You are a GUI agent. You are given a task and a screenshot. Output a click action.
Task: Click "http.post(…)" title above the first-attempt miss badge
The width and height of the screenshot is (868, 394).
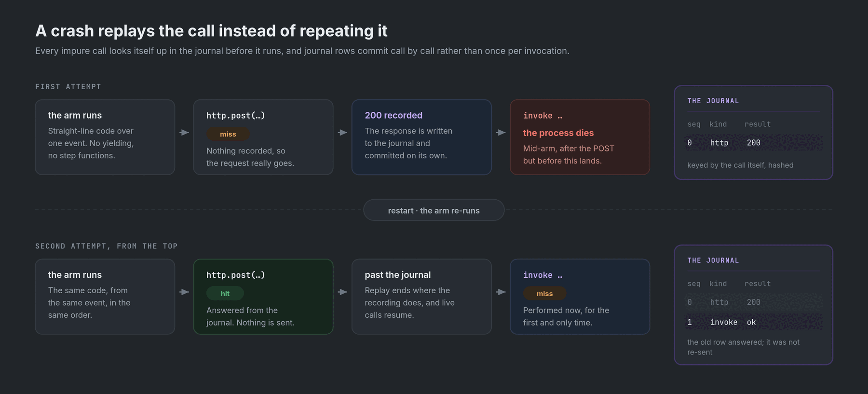point(235,116)
